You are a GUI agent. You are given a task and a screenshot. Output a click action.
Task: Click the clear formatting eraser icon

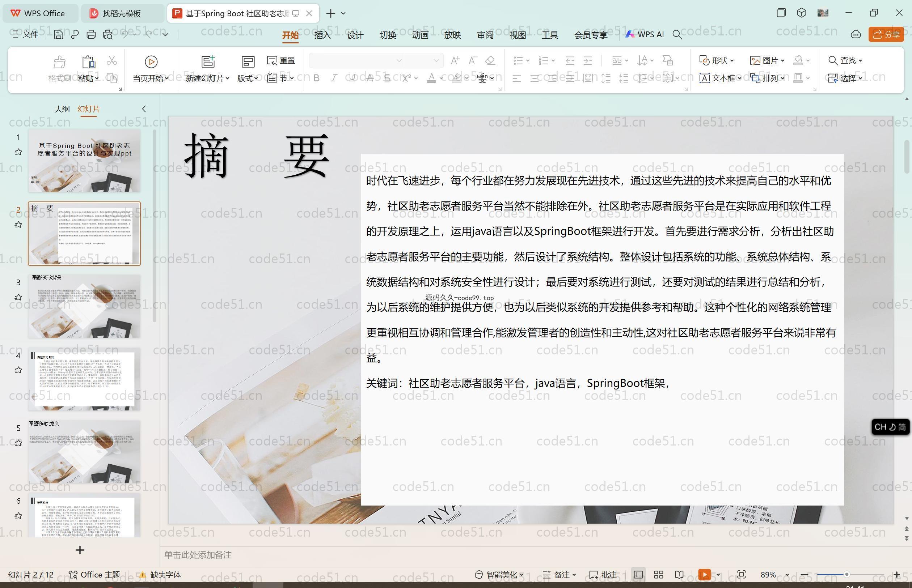[x=490, y=60]
